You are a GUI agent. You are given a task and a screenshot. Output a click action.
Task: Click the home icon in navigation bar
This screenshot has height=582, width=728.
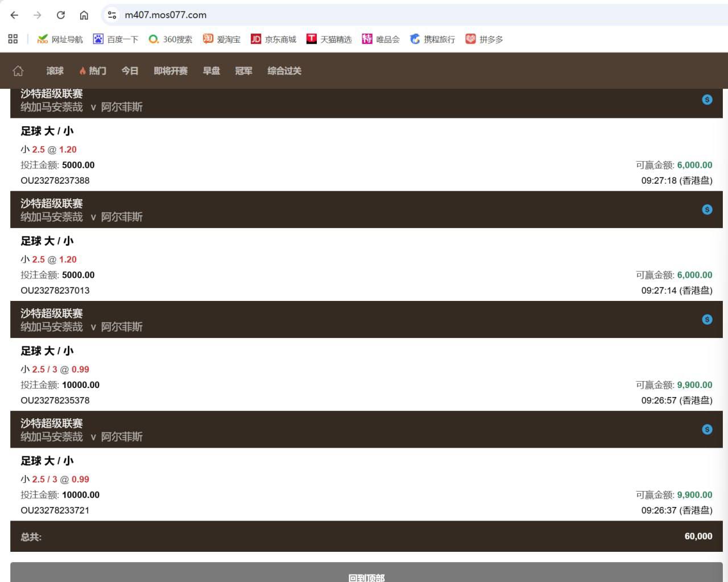(x=18, y=71)
